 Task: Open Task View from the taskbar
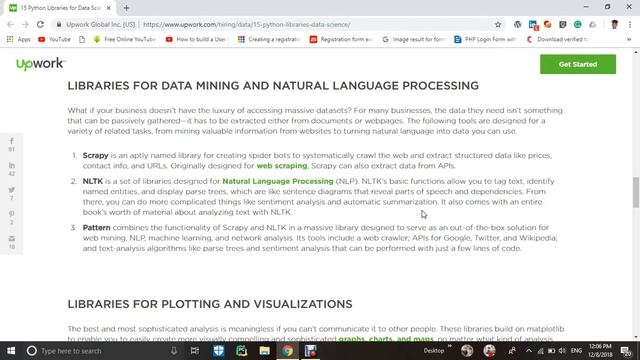195,351
